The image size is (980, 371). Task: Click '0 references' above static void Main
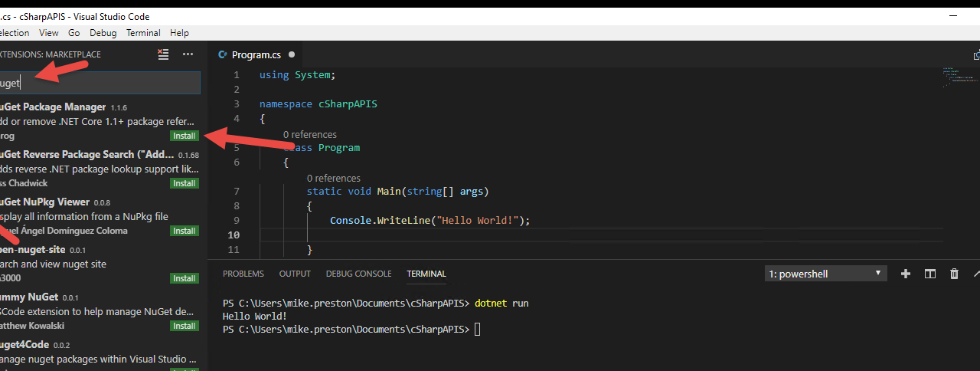click(334, 179)
